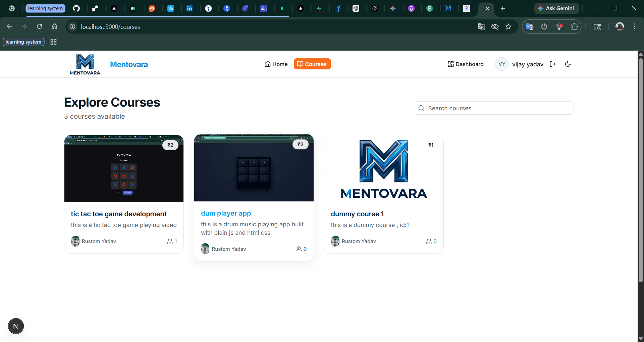Open the bookmarks bar tab groups grid icon
The height and width of the screenshot is (342, 644).
53,42
